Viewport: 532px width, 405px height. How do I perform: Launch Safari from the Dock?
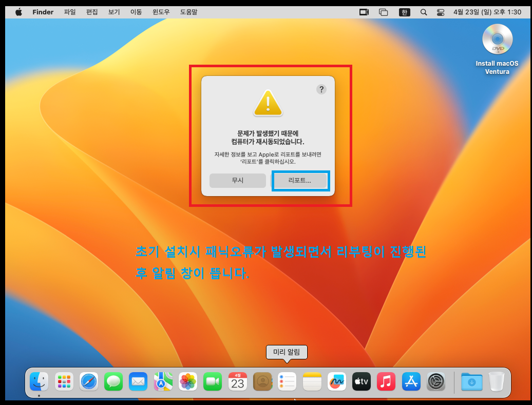pyautogui.click(x=88, y=381)
